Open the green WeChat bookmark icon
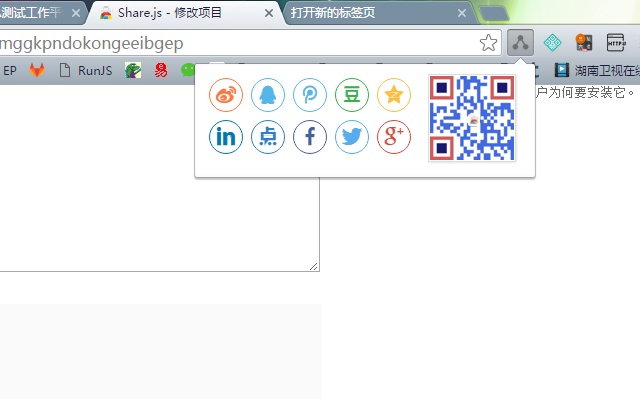The image size is (640, 400). coord(188,70)
